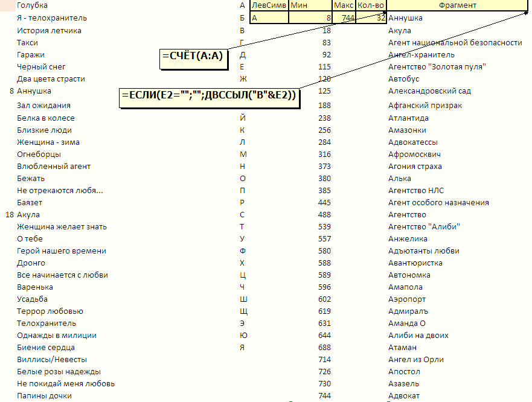The width and height of the screenshot is (532, 402).
Task: Select the cell Бежать
Action: pyautogui.click(x=31, y=179)
